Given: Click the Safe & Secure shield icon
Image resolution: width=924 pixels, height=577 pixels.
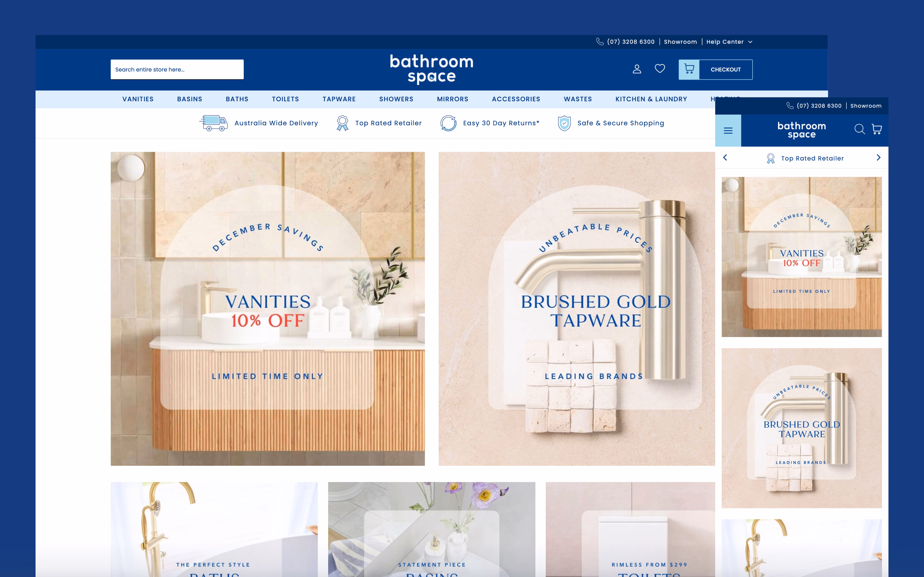Looking at the screenshot, I should [x=564, y=123].
